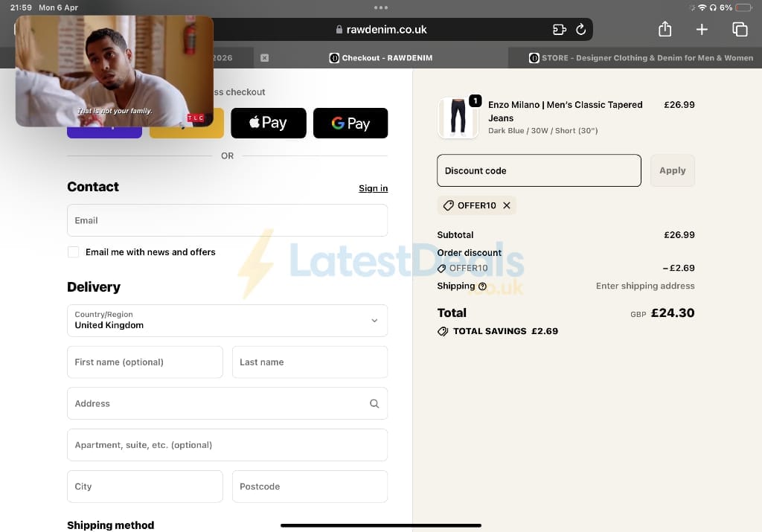
Task: Close the tab with the x icon
Action: pos(264,58)
